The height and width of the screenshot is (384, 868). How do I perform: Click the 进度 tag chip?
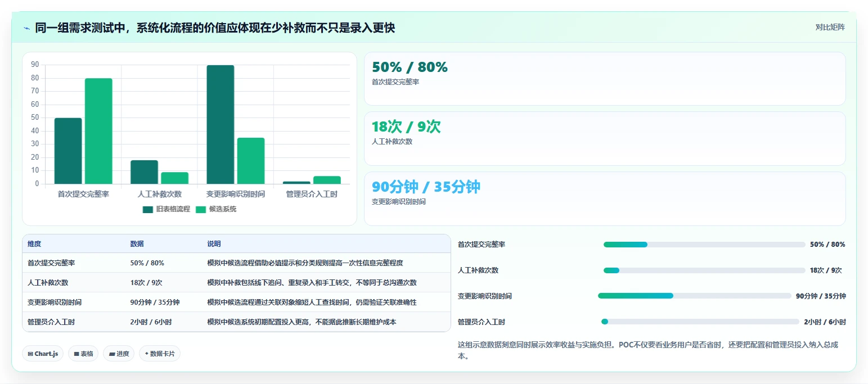[x=119, y=354]
